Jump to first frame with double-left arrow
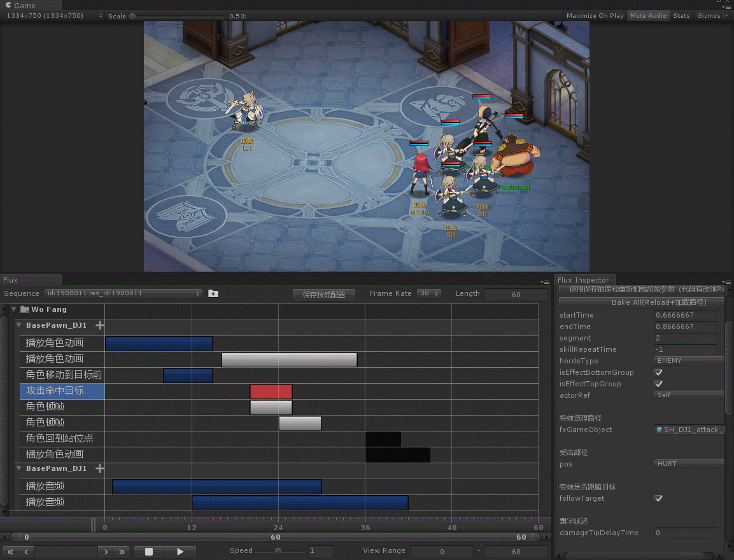This screenshot has height=560, width=734. click(10, 552)
